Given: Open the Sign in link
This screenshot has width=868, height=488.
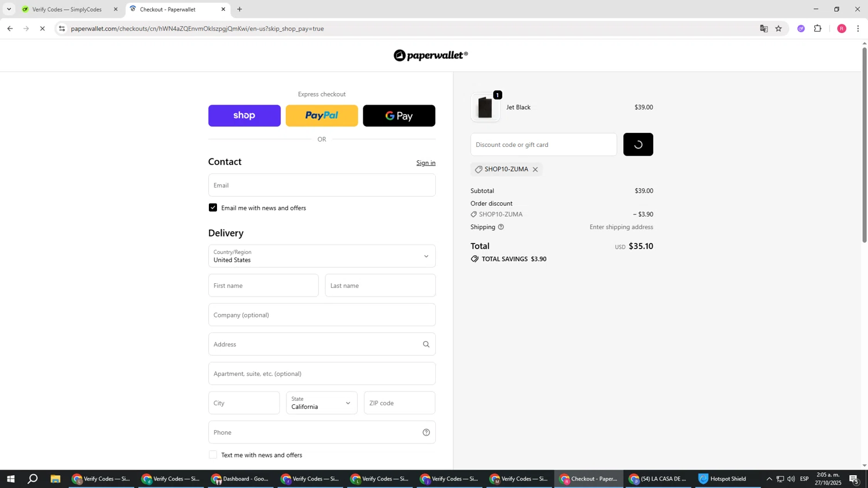Looking at the screenshot, I should pos(426,163).
